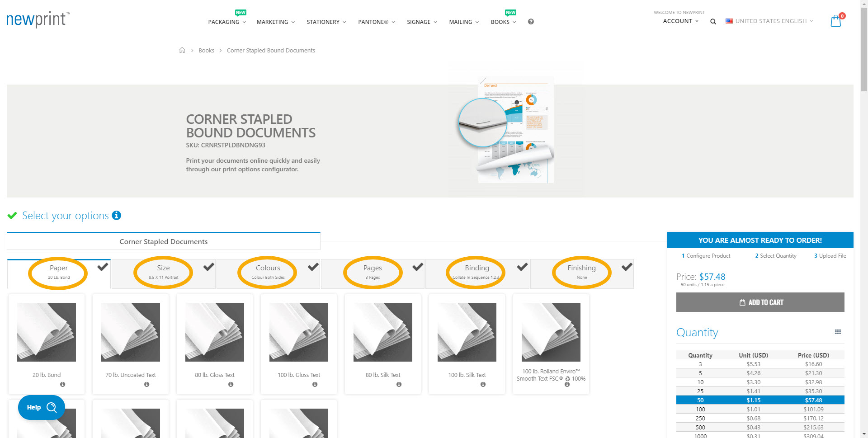Click the Books breadcrumb link
Screen dimensions: 868x438
(x=206, y=50)
